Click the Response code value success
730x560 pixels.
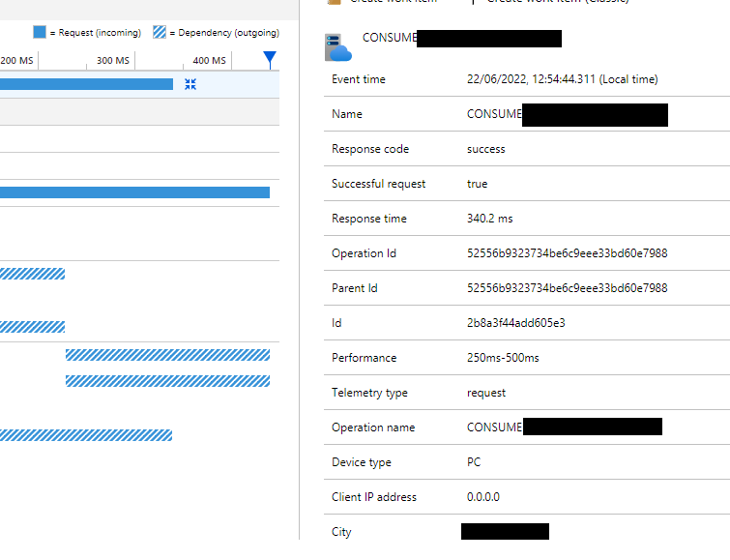pos(486,149)
